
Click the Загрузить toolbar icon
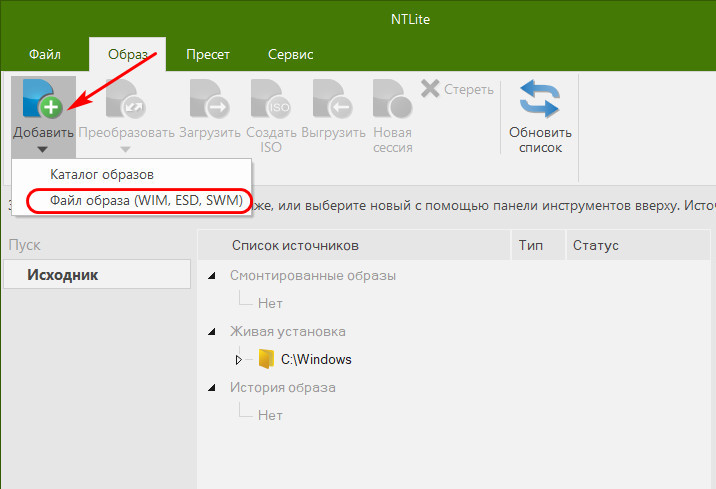click(210, 99)
